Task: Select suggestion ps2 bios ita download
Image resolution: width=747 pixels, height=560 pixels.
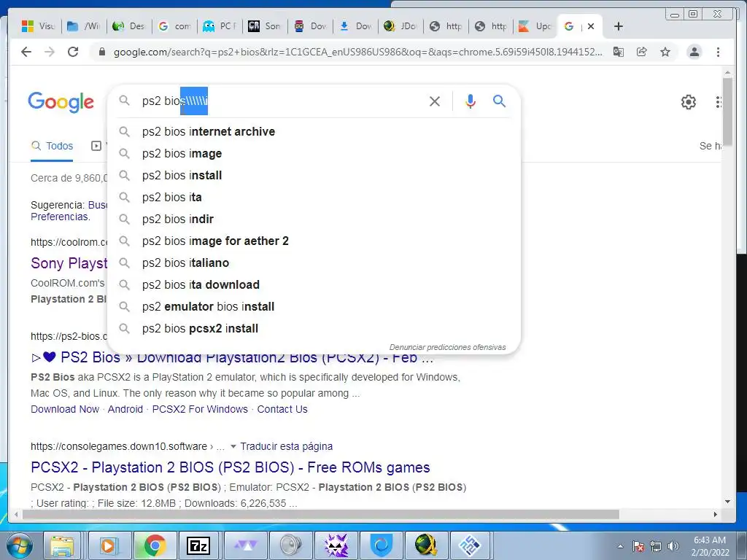Action: point(314,285)
